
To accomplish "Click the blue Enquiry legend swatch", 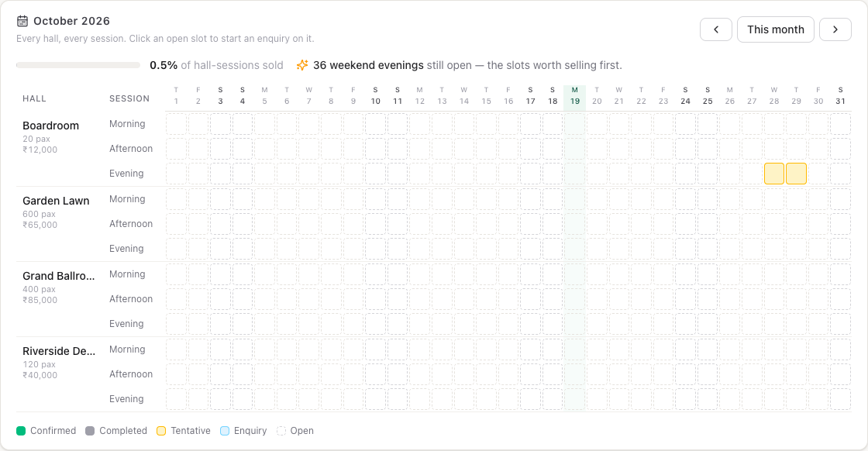I will tap(225, 431).
